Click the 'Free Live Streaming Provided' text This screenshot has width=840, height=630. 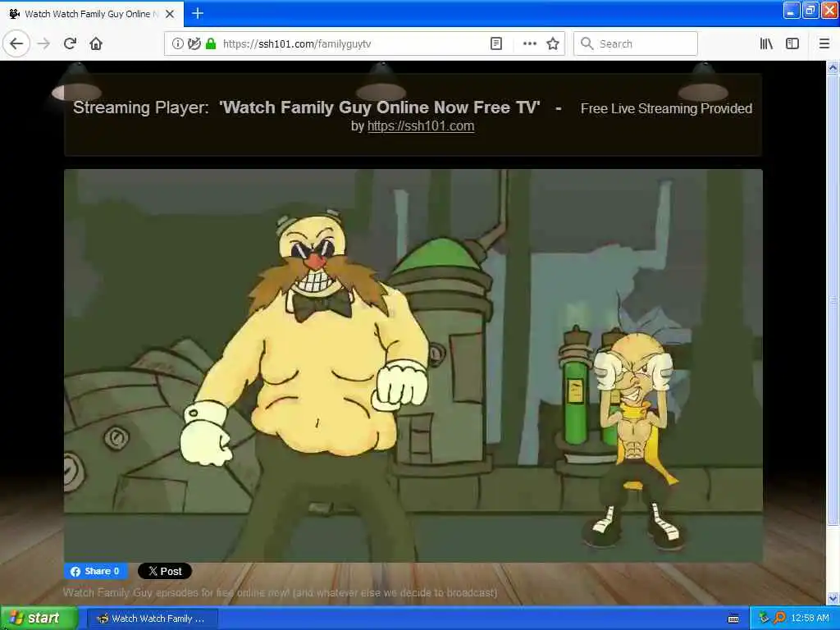click(666, 109)
